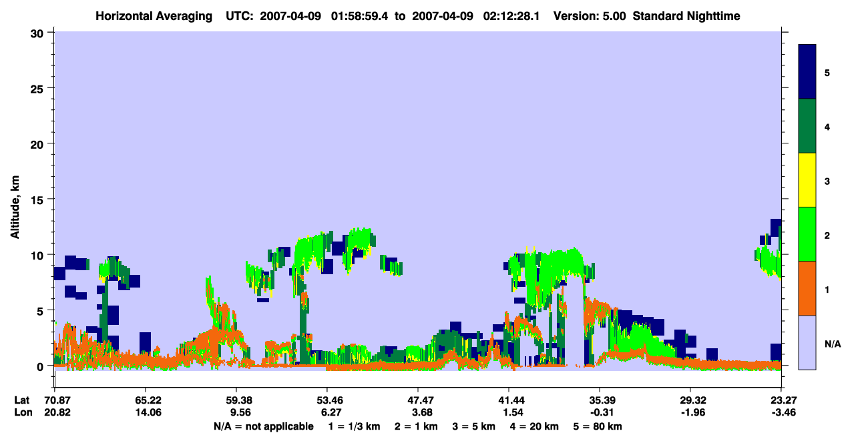Click the color bar 'N/A' label
This screenshot has width=868, height=445.
[x=832, y=344]
